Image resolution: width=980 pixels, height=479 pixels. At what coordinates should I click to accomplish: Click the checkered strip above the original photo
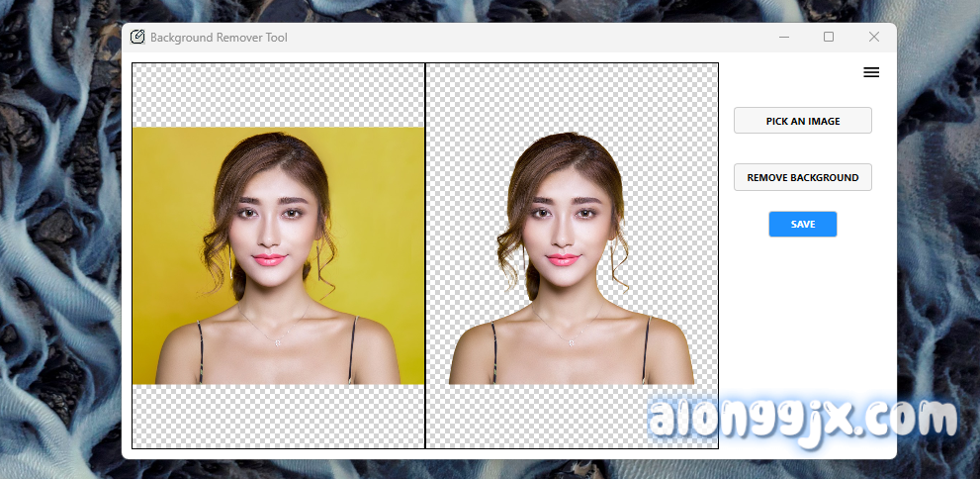pos(278,95)
